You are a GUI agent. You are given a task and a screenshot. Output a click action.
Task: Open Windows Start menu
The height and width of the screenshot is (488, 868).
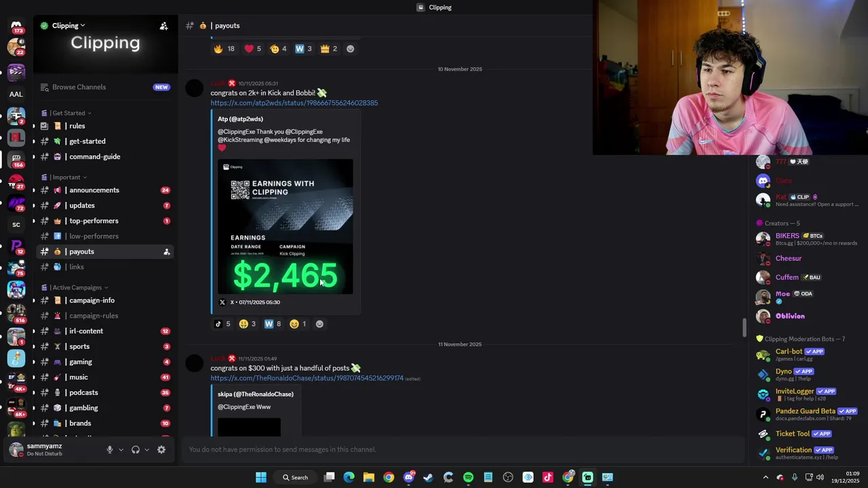pyautogui.click(x=260, y=477)
